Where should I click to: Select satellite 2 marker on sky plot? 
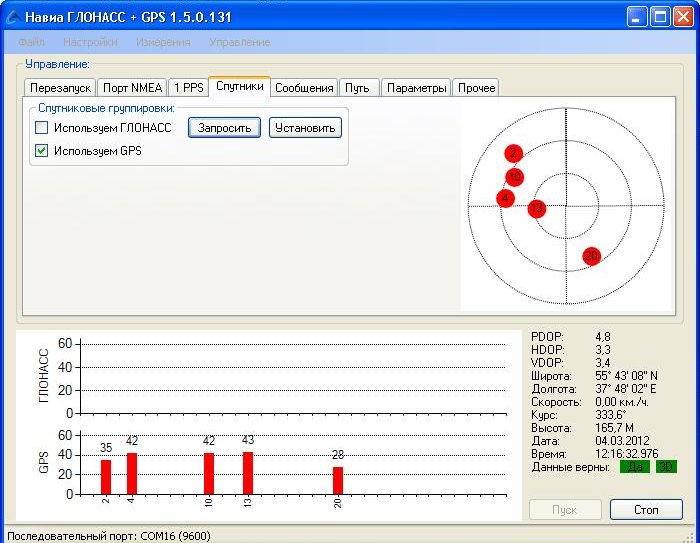513,153
